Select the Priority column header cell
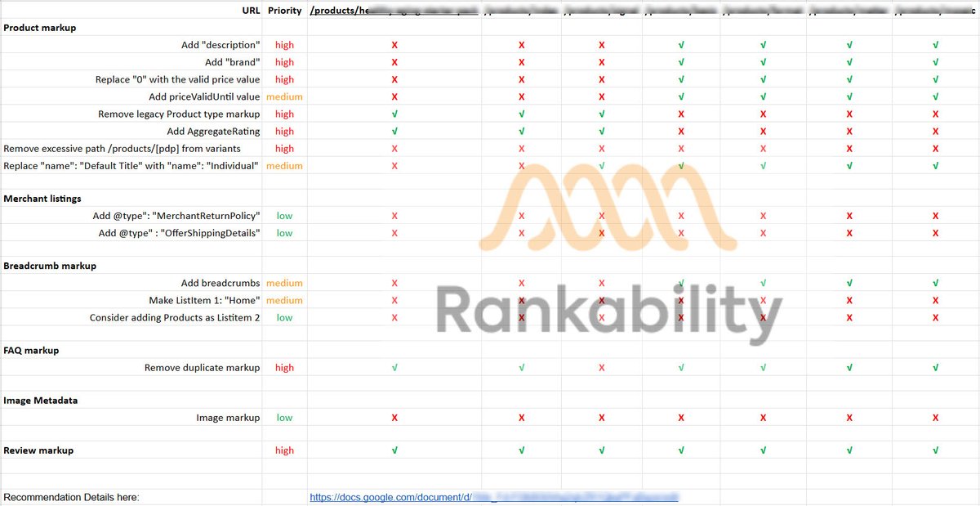 [284, 11]
